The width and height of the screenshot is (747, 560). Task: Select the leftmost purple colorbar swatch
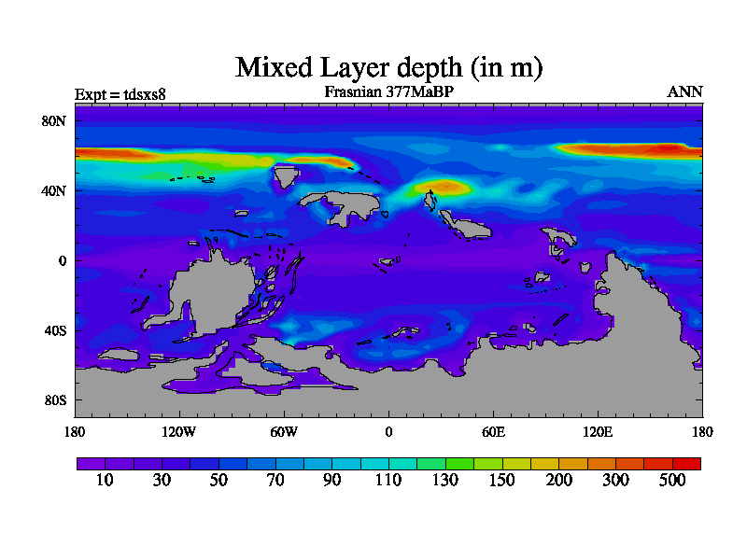click(91, 463)
